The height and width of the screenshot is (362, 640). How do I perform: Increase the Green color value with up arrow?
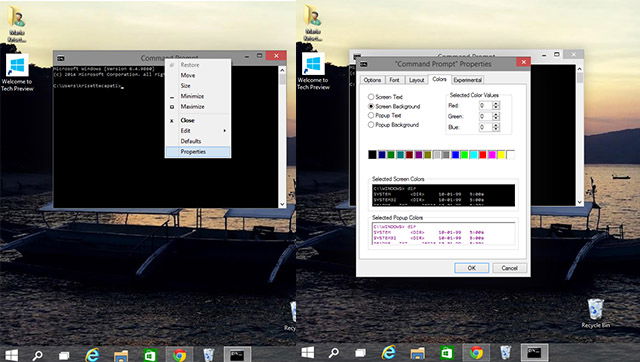pos(496,114)
